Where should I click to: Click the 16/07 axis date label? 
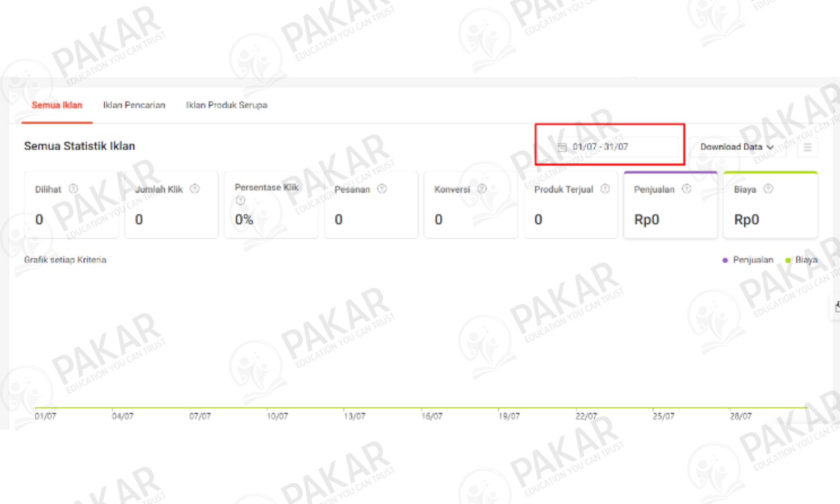432,416
